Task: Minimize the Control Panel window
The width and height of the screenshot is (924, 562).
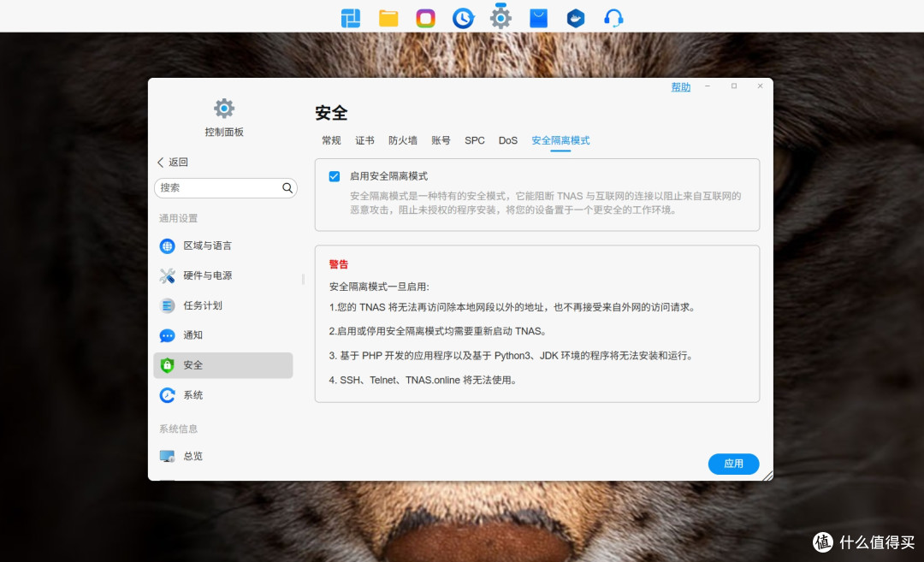Action: click(x=708, y=86)
